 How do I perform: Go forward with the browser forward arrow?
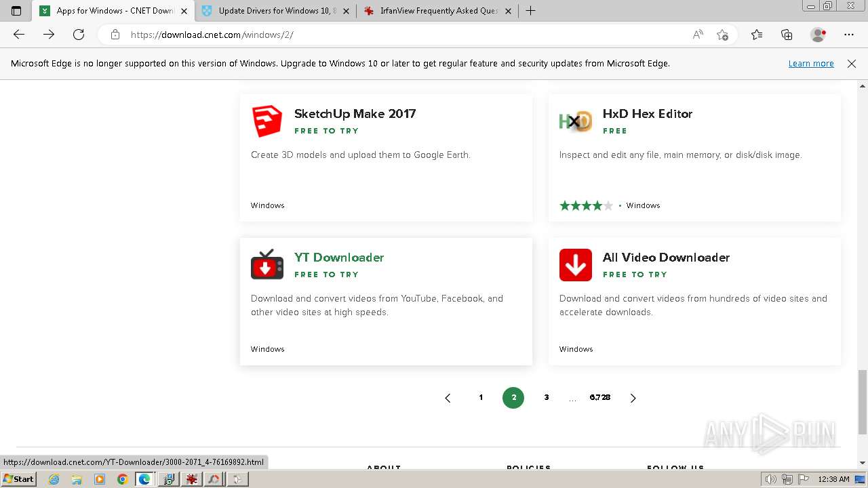pos(49,35)
